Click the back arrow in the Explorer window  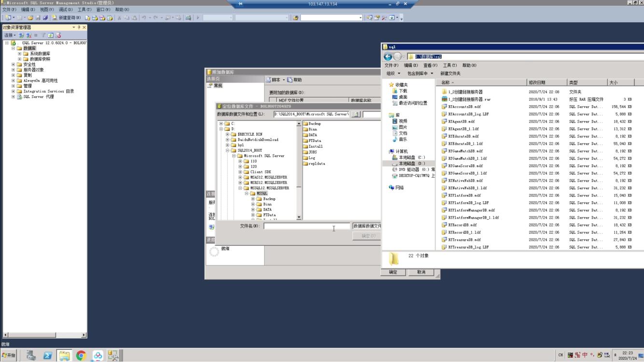point(388,56)
